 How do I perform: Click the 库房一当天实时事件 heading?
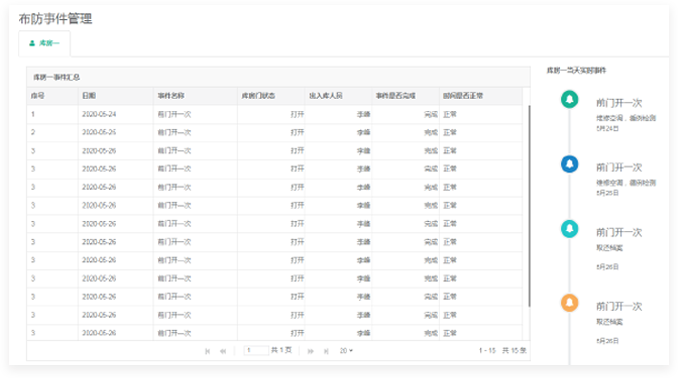(x=576, y=70)
